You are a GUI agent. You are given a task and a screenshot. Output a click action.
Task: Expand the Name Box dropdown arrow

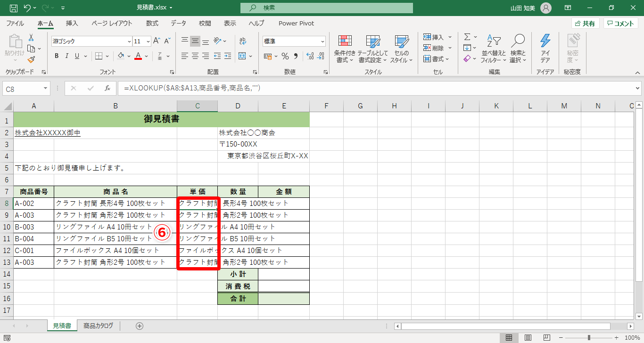tap(46, 88)
